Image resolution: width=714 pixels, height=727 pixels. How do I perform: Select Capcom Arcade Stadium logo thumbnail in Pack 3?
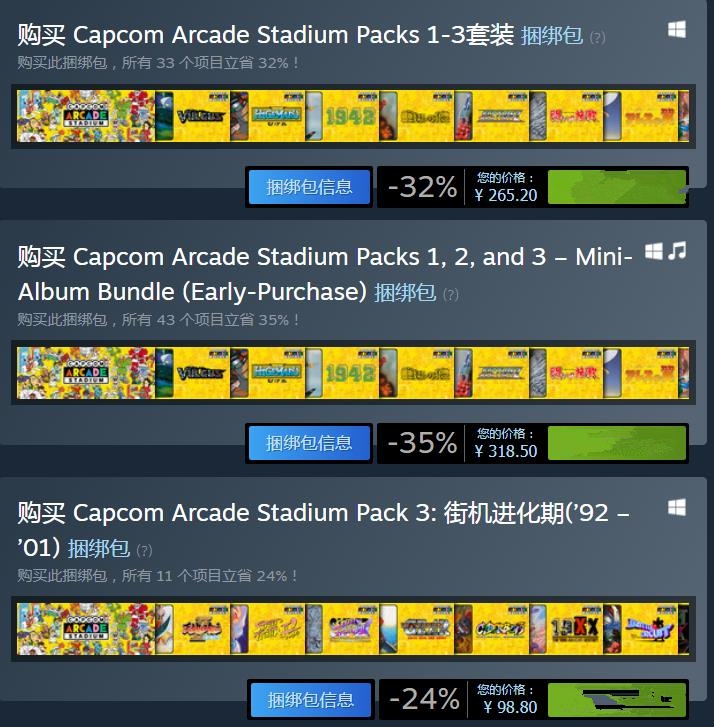(x=86, y=629)
